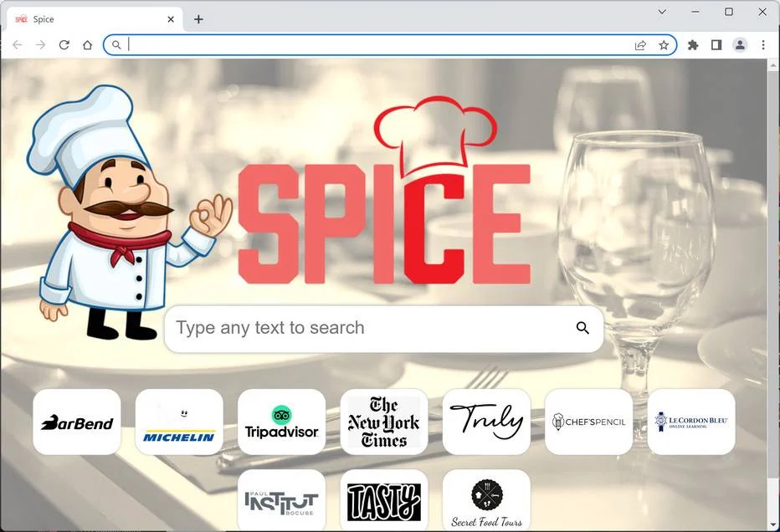
Task: Submit search with magnifier button
Action: (x=582, y=328)
